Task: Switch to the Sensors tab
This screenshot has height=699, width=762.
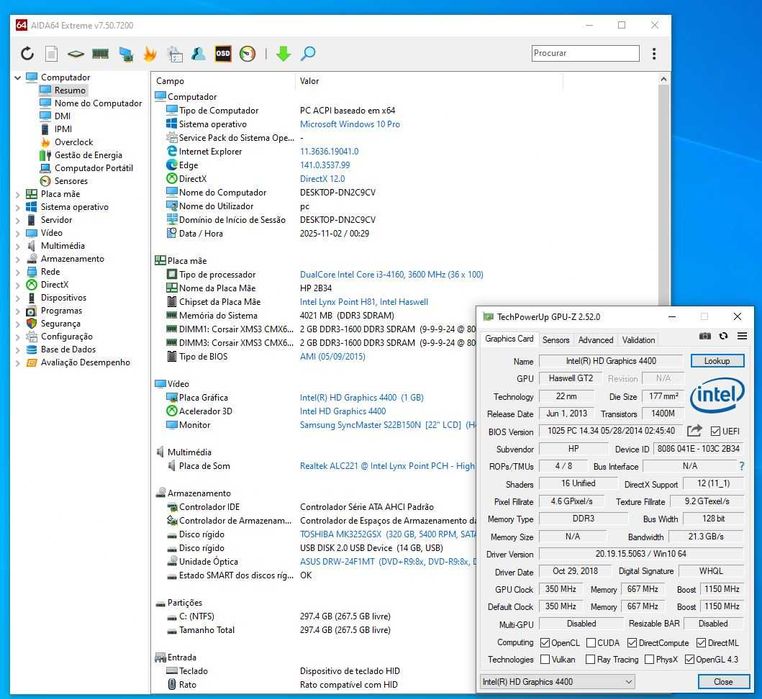Action: coord(555,340)
